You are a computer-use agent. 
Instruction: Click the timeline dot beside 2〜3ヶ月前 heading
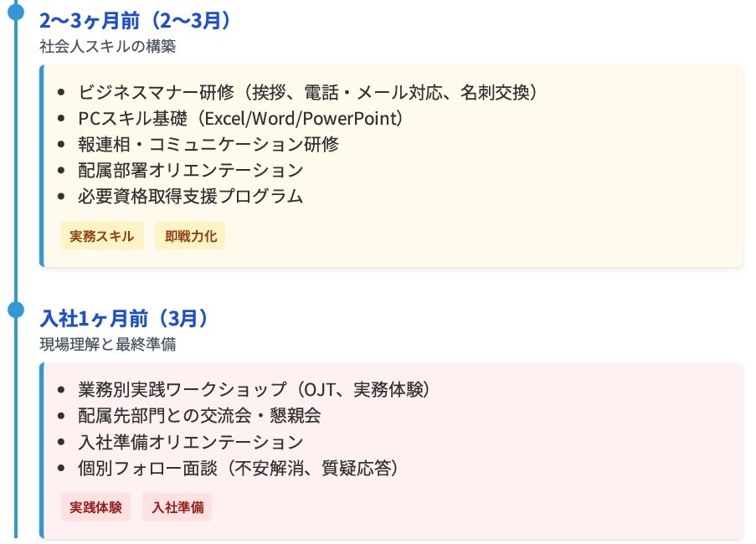(16, 12)
